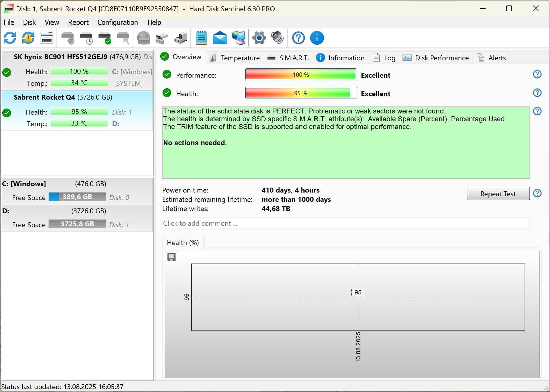Image resolution: width=550 pixels, height=392 pixels.
Task: Click the D: free space 3725,8 GB bar
Action: click(x=77, y=224)
